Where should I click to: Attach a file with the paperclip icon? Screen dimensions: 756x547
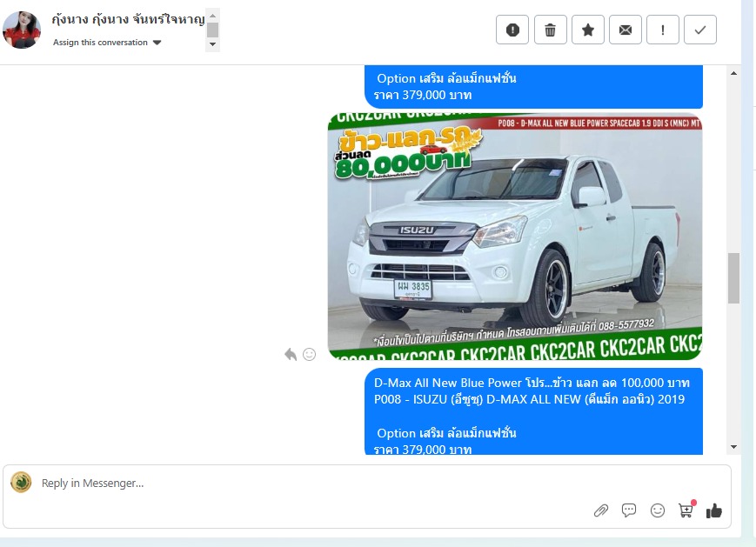coord(601,510)
